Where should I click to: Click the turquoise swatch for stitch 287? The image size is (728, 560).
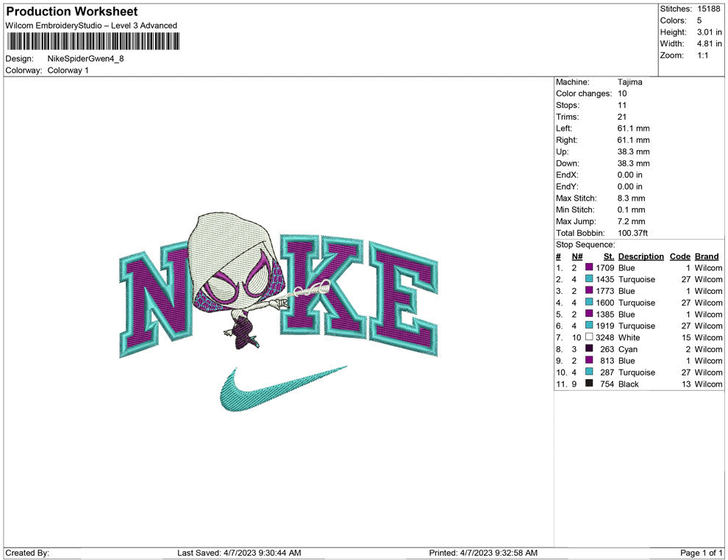coord(589,372)
